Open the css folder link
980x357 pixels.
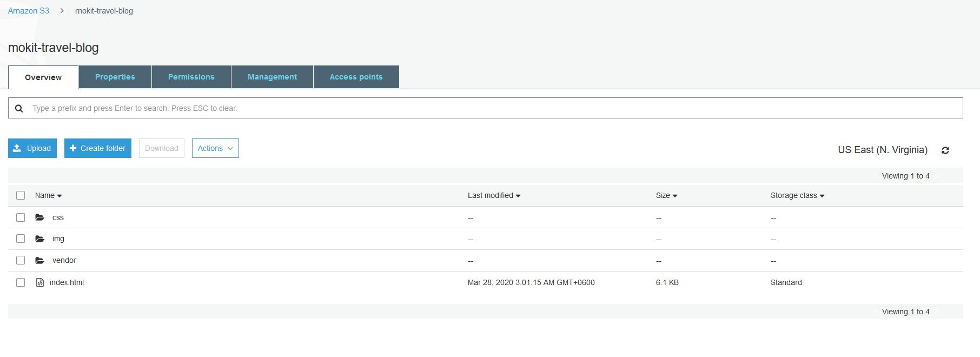point(58,217)
